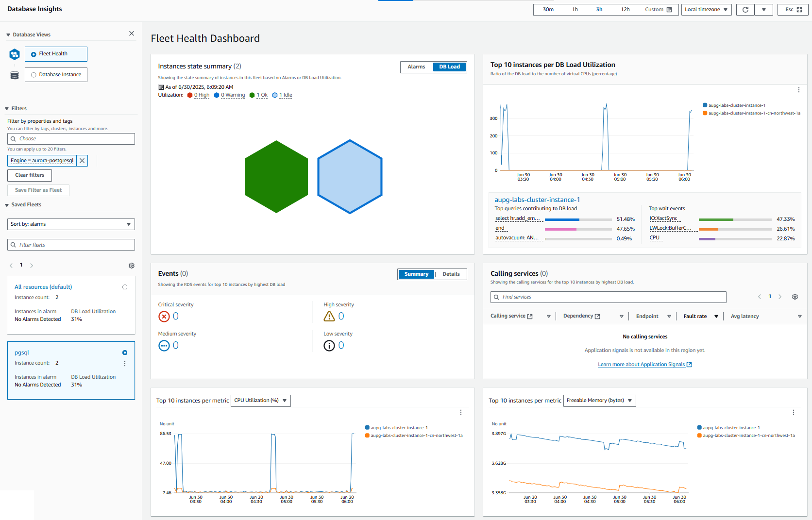
Task: Open the Sort by: alarms dropdown
Action: click(x=71, y=224)
